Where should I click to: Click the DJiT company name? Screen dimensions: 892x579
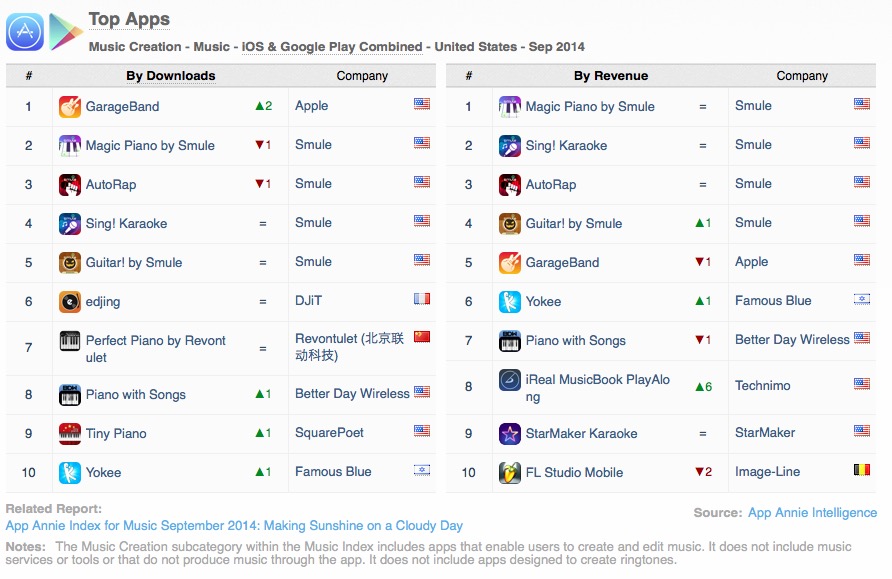(x=308, y=300)
